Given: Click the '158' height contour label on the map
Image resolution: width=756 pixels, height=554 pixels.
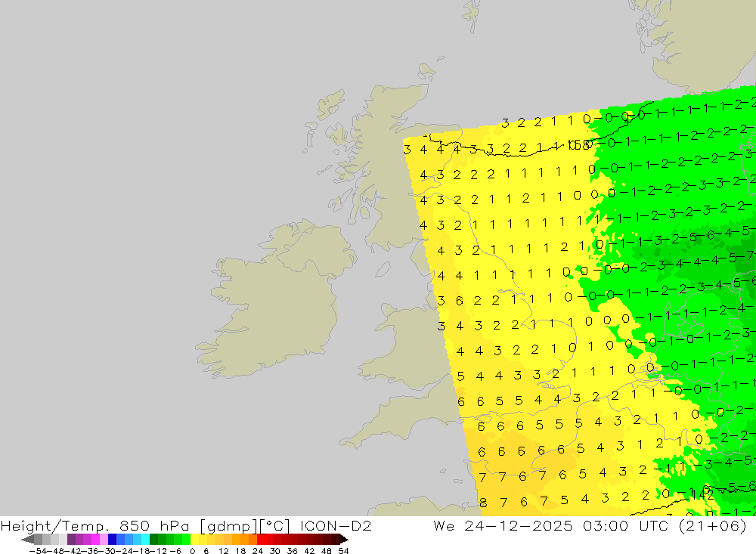Looking at the screenshot, I should click(579, 144).
